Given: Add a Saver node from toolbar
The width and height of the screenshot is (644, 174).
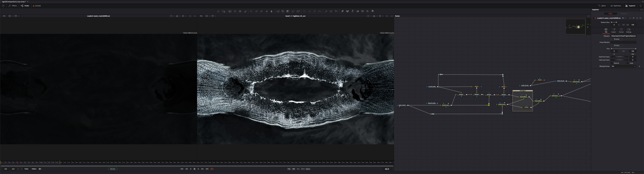Looking at the screenshot, I should pyautogui.click(x=223, y=11).
